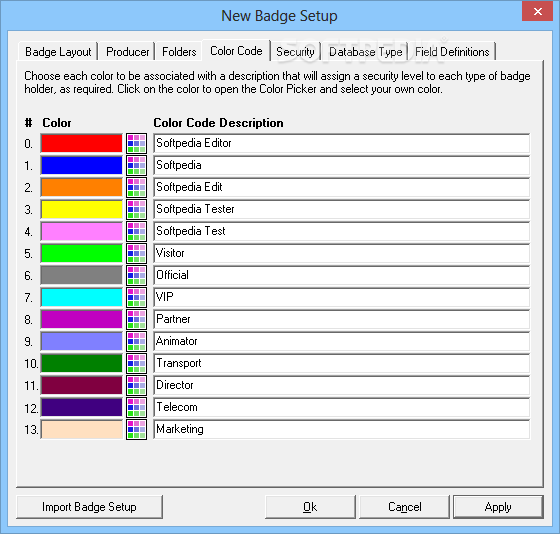Image resolution: width=560 pixels, height=534 pixels.
Task: Click the maroon swatch for Director
Action: (82, 385)
